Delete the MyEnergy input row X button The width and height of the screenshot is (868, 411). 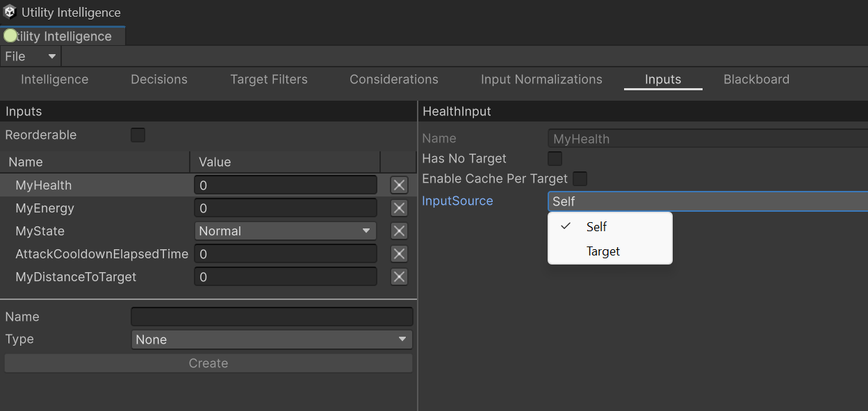pyautogui.click(x=399, y=208)
